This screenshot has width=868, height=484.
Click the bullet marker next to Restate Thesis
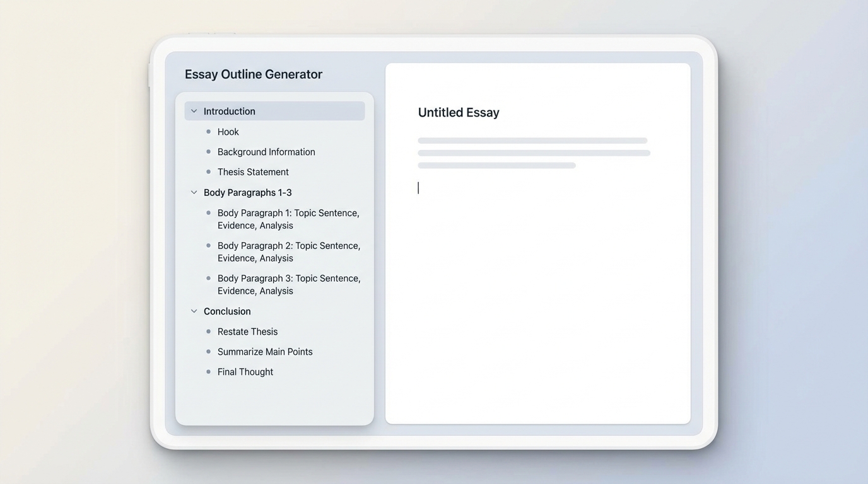(x=208, y=331)
